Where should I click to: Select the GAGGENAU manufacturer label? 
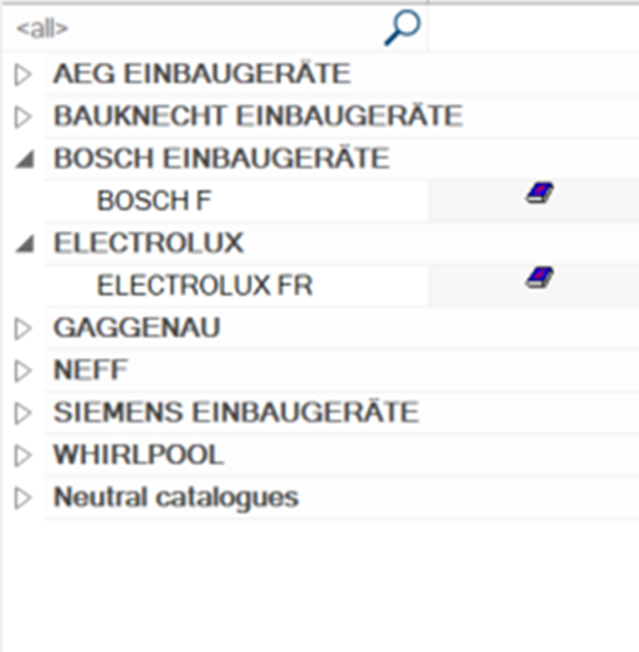[x=137, y=328]
